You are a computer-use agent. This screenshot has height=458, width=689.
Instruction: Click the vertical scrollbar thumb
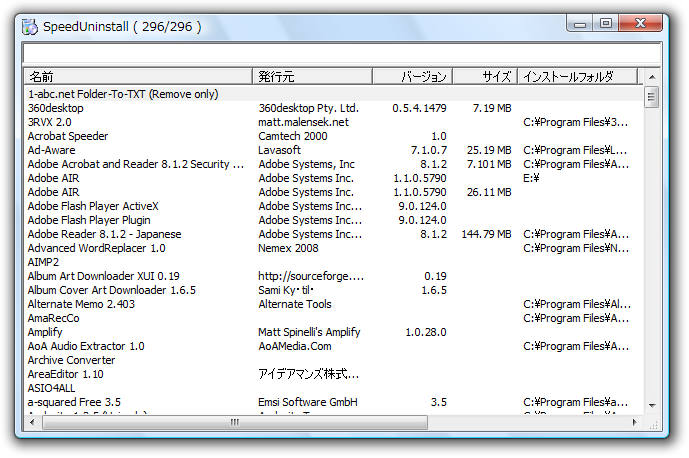(x=651, y=98)
